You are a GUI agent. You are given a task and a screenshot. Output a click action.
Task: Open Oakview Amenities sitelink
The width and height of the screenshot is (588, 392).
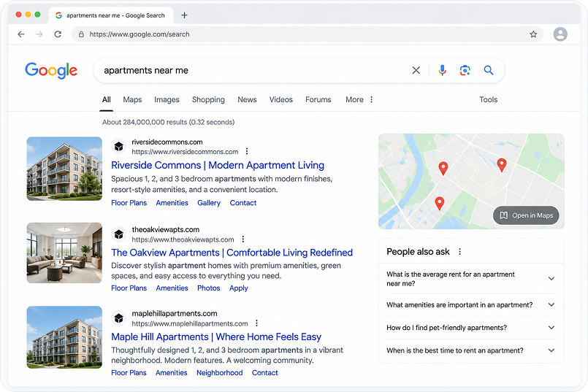pos(172,288)
